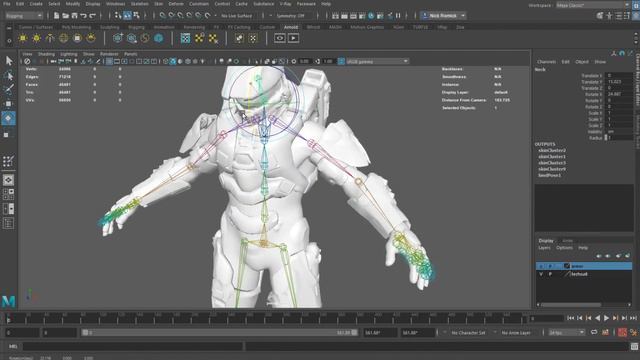The height and width of the screenshot is (360, 640).
Task: Click the Undo arrow icon
Action: click(x=83, y=16)
